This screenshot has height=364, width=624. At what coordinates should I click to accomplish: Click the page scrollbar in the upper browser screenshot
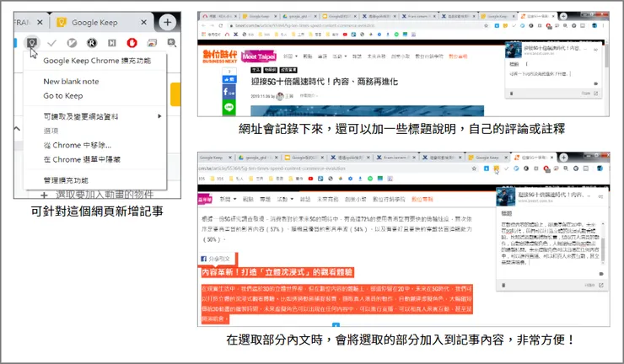coord(606,56)
